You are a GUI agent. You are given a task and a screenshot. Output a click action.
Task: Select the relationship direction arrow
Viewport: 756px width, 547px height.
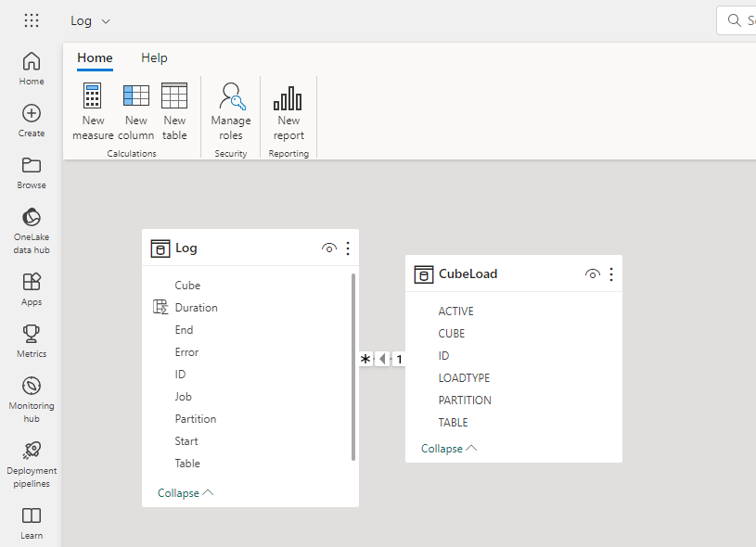382,359
